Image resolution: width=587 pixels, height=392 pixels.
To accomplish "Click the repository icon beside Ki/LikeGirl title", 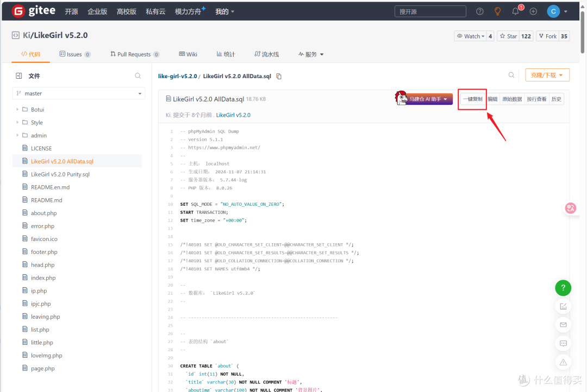I will coord(15,35).
